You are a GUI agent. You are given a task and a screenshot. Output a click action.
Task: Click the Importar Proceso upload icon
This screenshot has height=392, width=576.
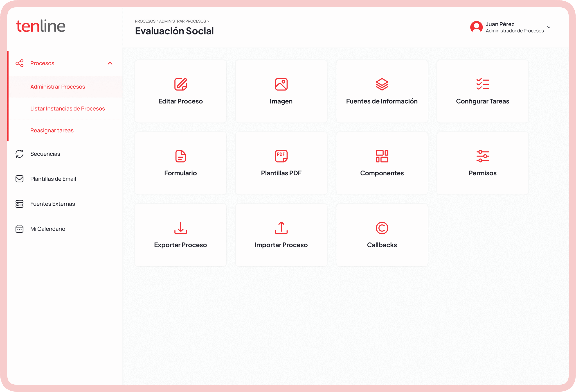point(281,228)
